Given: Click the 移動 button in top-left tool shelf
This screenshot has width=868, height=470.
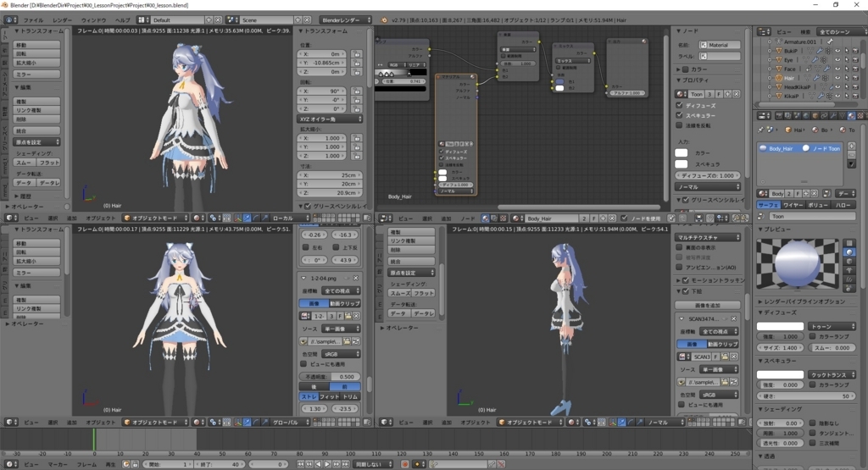Looking at the screenshot, I should pos(36,45).
